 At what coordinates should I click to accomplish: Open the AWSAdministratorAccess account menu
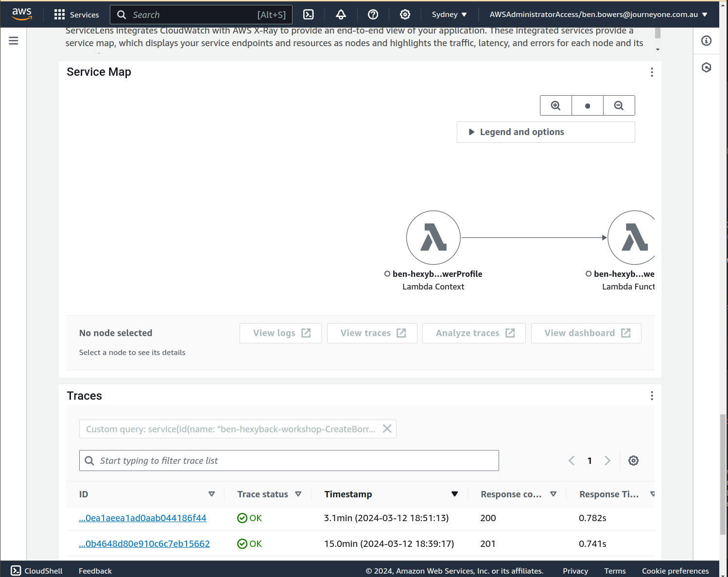[x=598, y=15]
